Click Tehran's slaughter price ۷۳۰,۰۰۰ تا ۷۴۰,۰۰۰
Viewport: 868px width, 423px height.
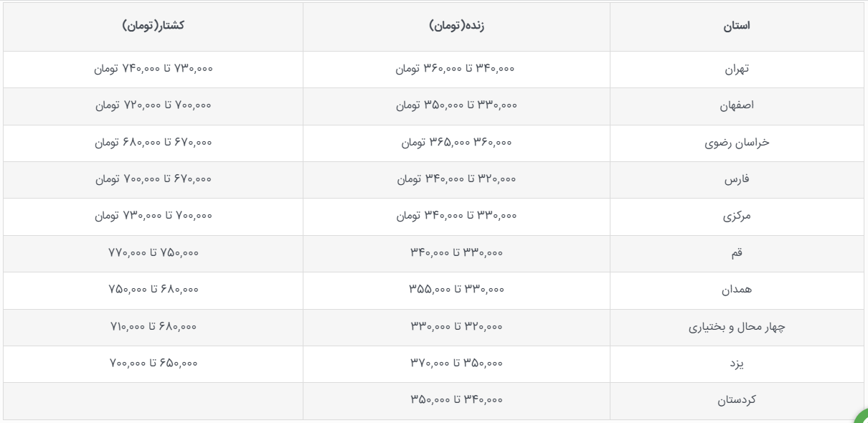153,69
